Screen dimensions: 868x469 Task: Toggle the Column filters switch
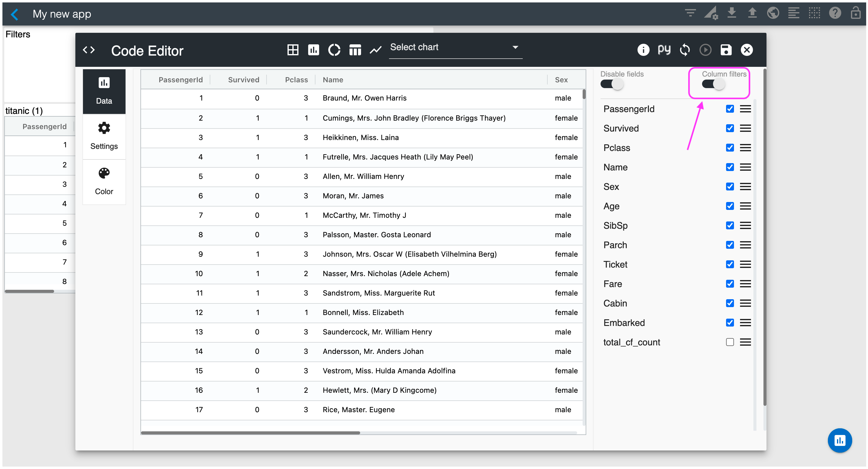(x=713, y=84)
